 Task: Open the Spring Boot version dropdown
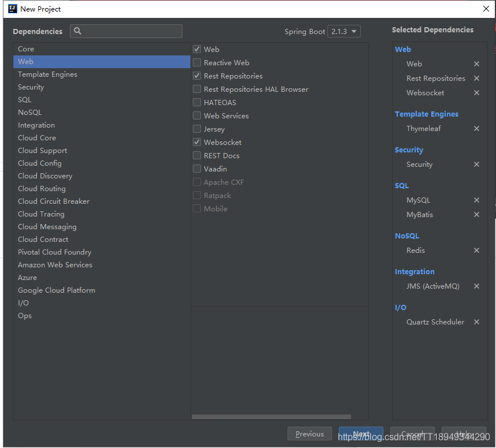pyautogui.click(x=344, y=31)
